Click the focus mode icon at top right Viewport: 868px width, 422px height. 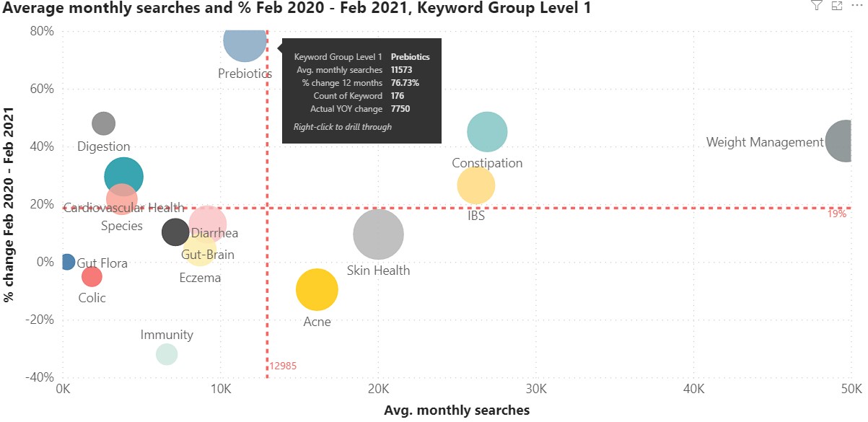coord(837,6)
